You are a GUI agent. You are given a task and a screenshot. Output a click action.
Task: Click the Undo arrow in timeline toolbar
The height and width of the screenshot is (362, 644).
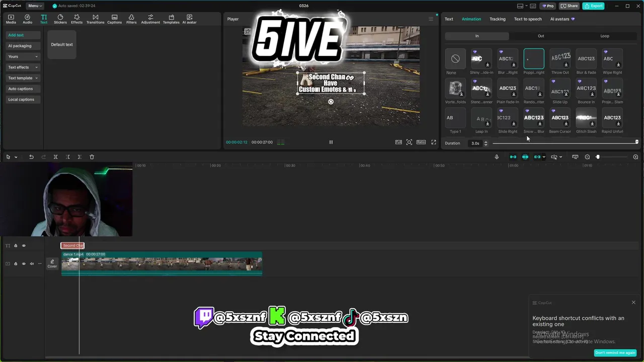[x=31, y=157]
